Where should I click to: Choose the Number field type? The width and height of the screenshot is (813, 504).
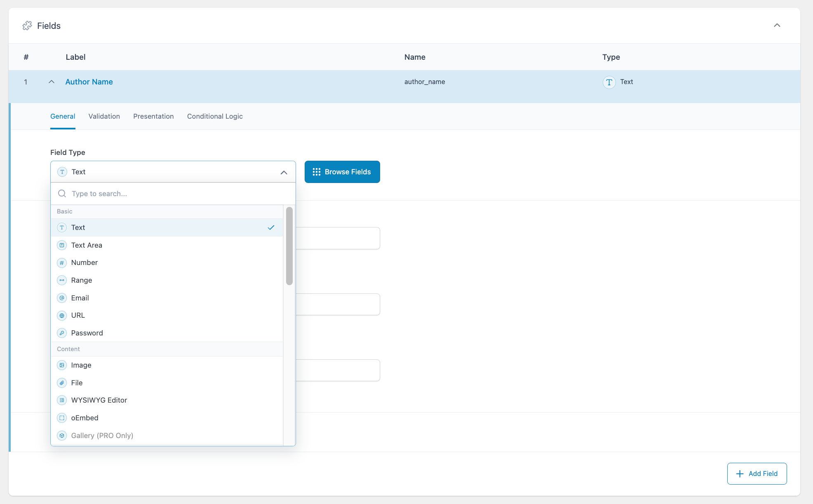click(x=84, y=263)
